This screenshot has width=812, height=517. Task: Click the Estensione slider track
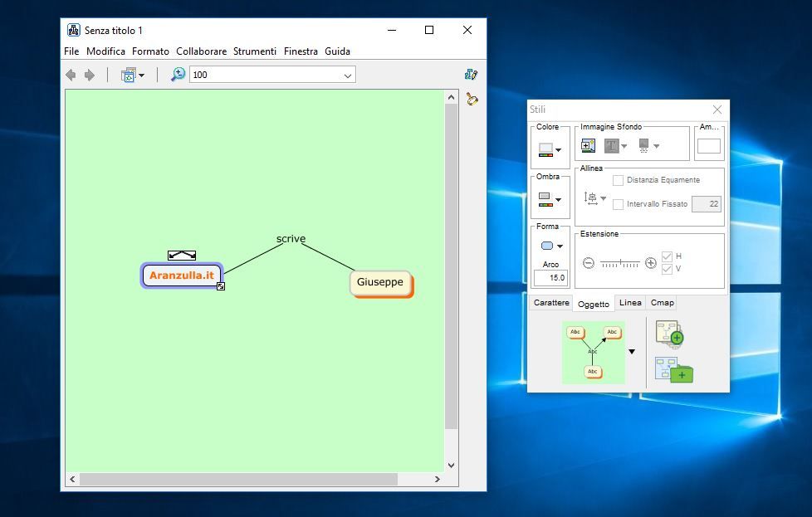tap(620, 263)
